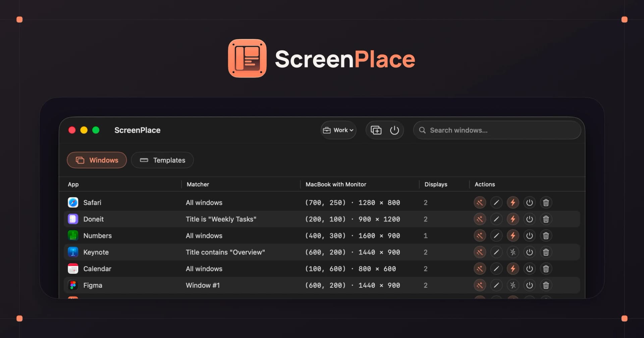Edit the Safari window rule with the pencil
This screenshot has width=644, height=338.
pyautogui.click(x=496, y=203)
